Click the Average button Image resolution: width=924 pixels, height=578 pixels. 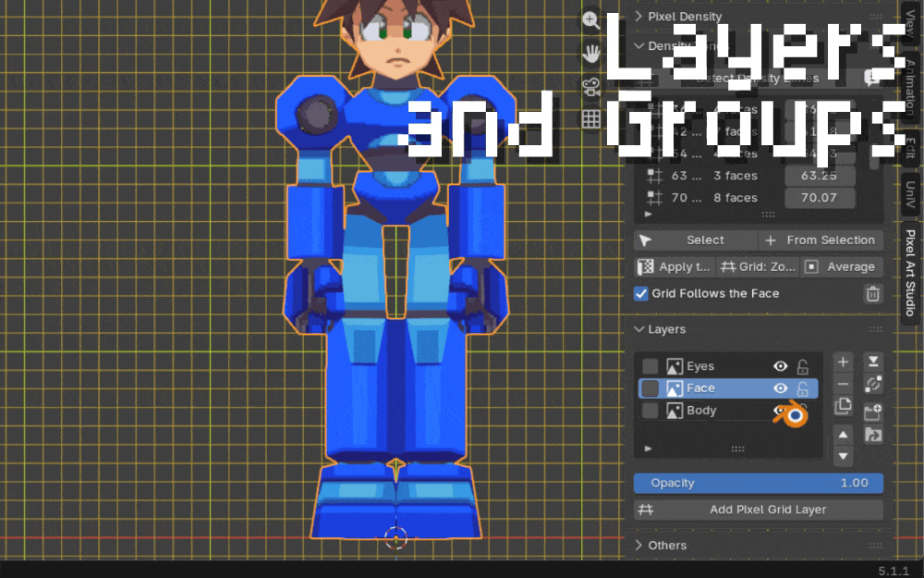tap(842, 266)
